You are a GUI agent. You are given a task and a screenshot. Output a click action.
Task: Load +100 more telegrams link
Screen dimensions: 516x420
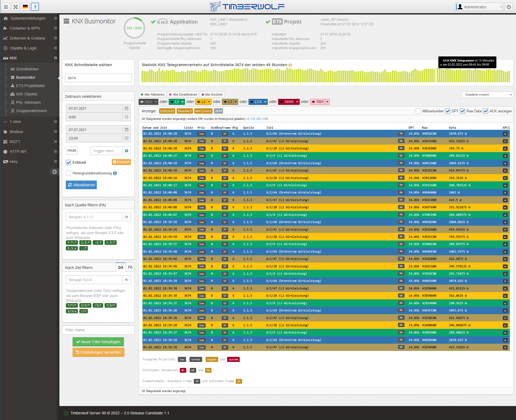pyautogui.click(x=265, y=119)
